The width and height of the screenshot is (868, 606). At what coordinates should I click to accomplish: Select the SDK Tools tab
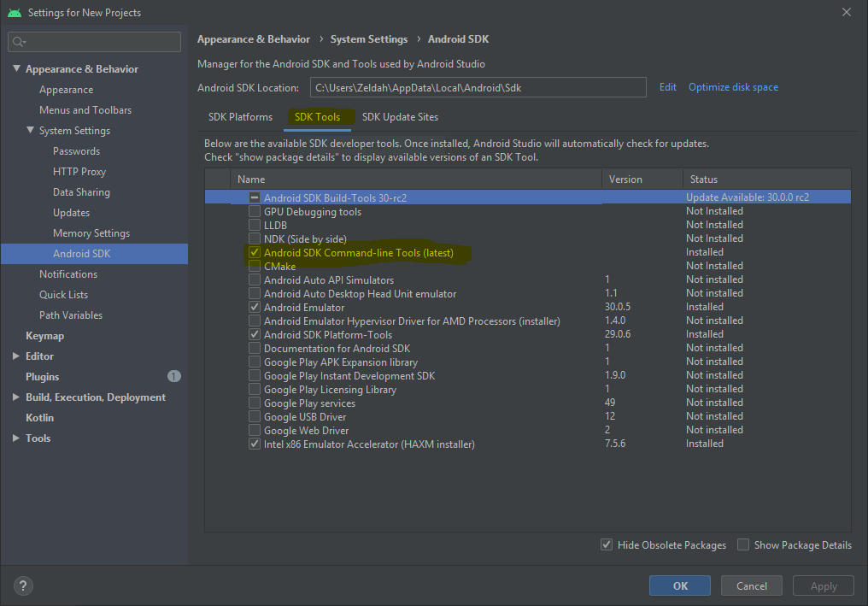pos(317,117)
